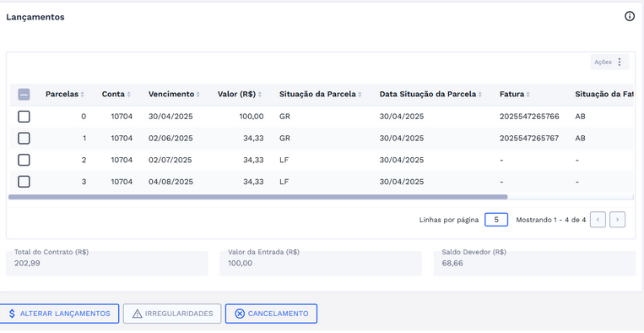The image size is (644, 333).
Task: Sort by Valor (R$) column arrows
Action: pos(260,95)
